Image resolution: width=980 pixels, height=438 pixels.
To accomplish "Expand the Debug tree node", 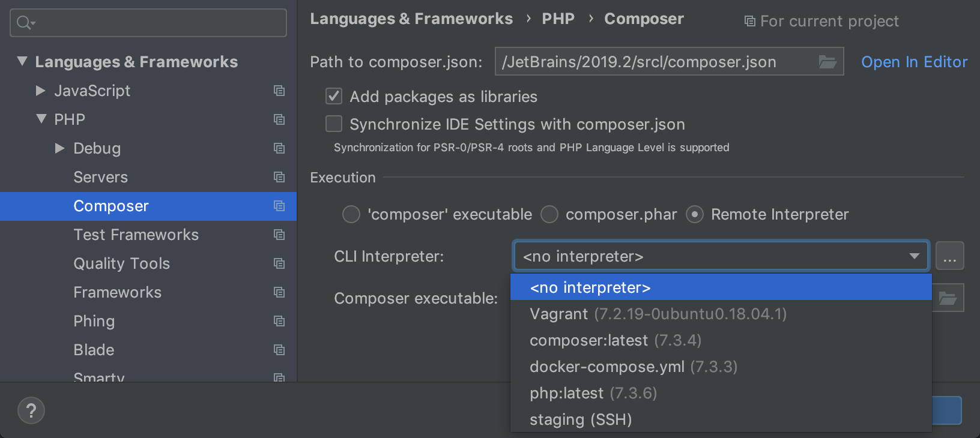I will (x=60, y=148).
